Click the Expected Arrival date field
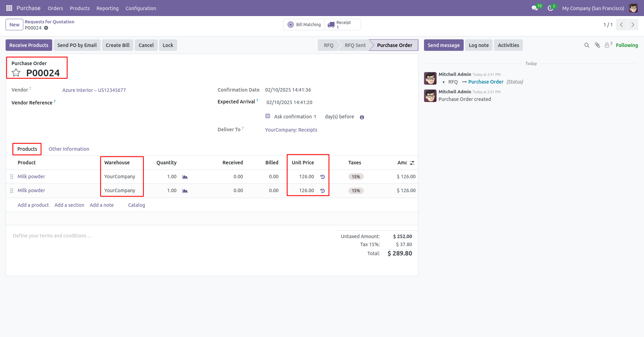 tap(289, 102)
